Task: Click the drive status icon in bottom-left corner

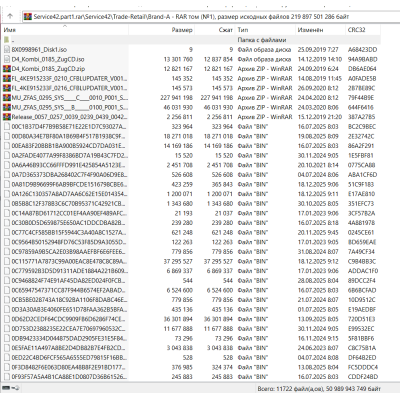Action: point(11,388)
